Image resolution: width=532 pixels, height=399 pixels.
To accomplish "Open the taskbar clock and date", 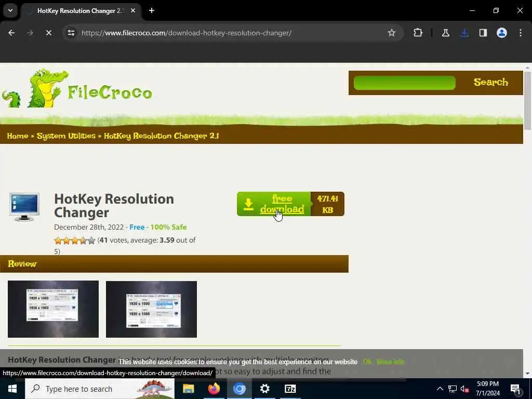I will coord(487,389).
